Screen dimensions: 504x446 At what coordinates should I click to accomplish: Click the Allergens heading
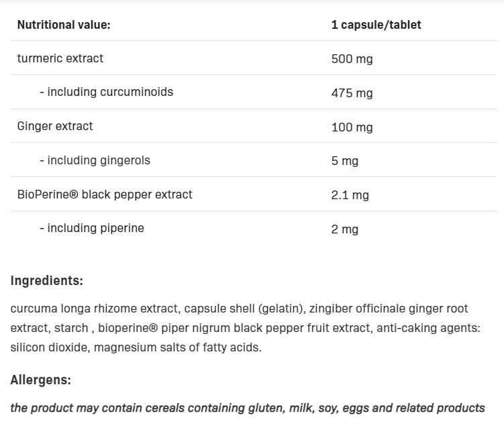click(x=41, y=380)
